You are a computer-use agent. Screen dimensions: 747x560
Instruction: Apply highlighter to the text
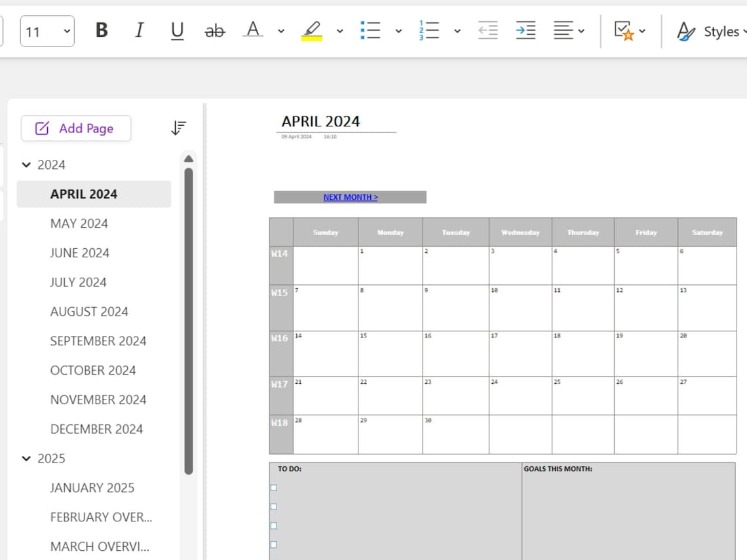[313, 30]
